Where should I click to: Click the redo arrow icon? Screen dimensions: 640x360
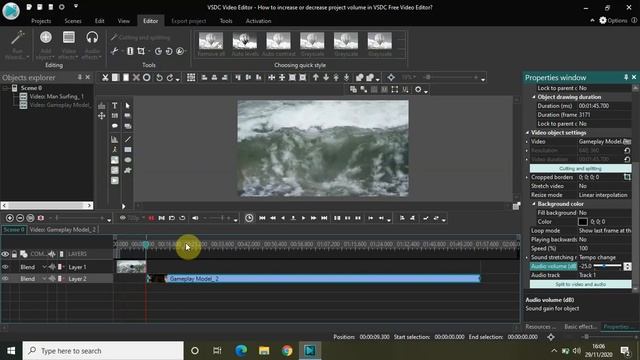pyautogui.click(x=170, y=78)
